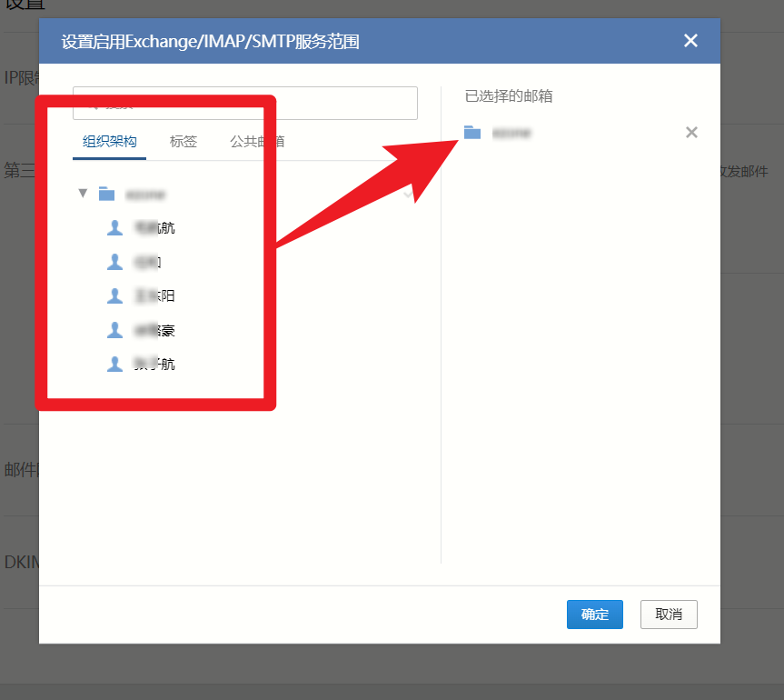The height and width of the screenshot is (700, 784).
Task: Select the last user whose name ends in 航
Action: (x=154, y=365)
